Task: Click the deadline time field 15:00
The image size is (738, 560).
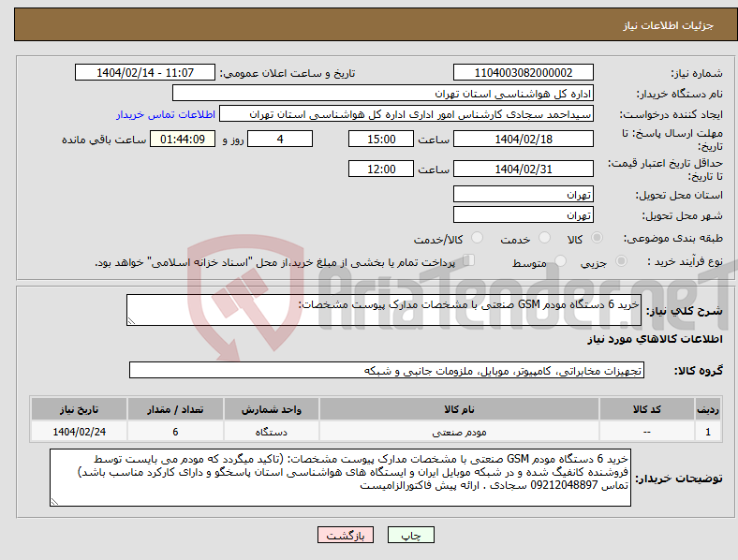Action: point(381,139)
